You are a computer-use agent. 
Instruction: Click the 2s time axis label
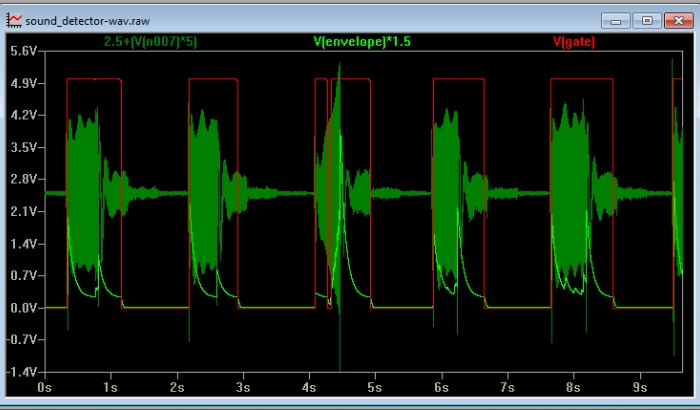(x=177, y=387)
